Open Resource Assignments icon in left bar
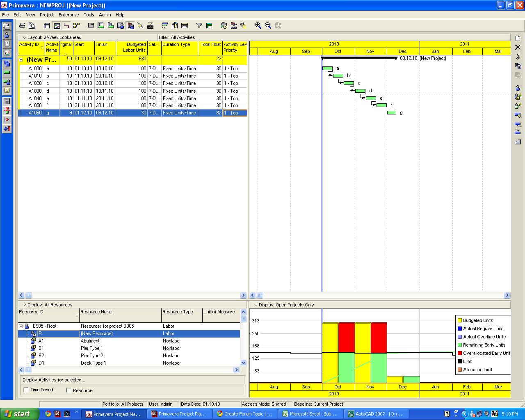The height and width of the screenshot is (420, 525). pyautogui.click(x=7, y=82)
